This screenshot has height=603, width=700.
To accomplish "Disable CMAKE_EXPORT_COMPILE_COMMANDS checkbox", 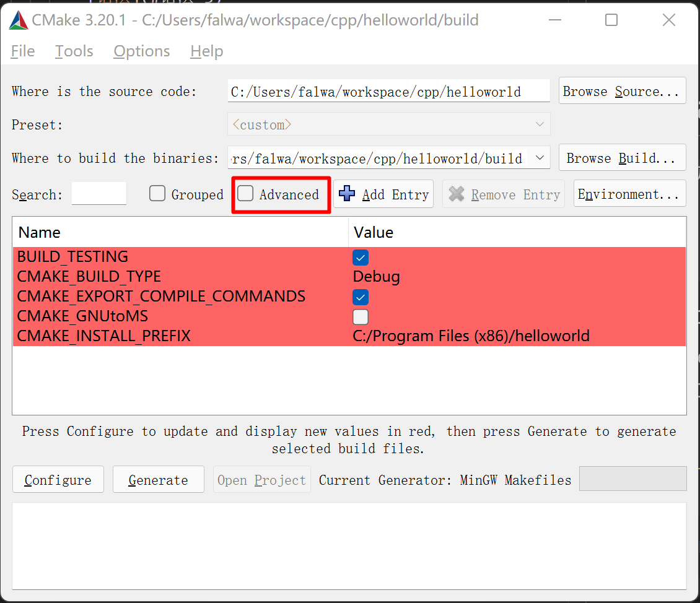I will point(361,297).
